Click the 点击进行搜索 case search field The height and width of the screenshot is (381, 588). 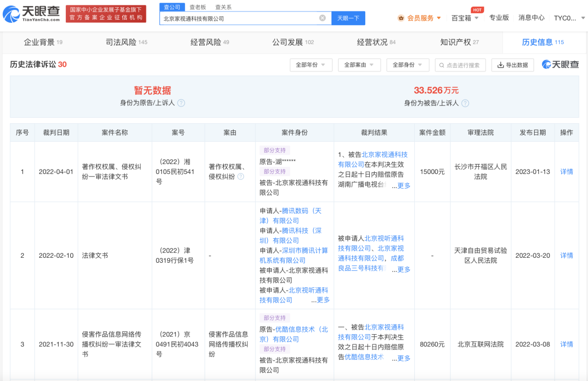[x=460, y=65]
